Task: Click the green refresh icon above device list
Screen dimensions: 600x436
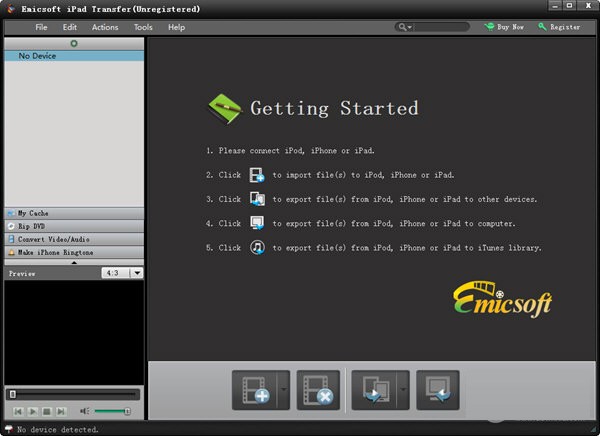Action: [74, 44]
